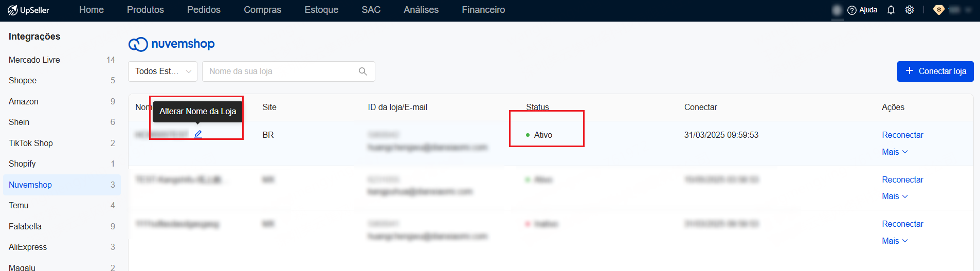980x271 pixels.
Task: Select AliExpress integration
Action: pyautogui.click(x=62, y=247)
